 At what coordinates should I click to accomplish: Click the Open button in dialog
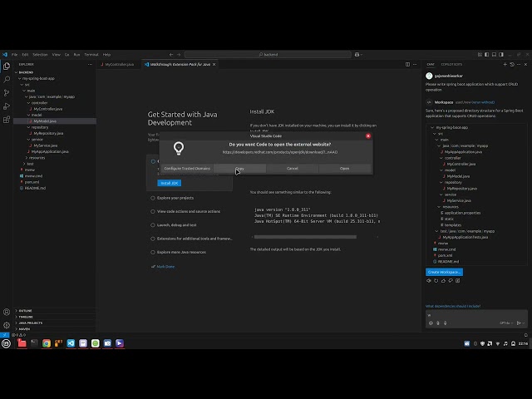tap(344, 169)
